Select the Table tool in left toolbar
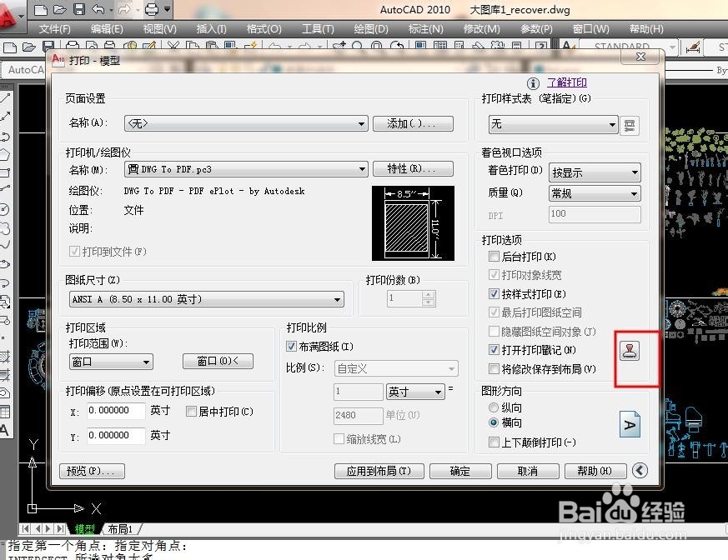The width and height of the screenshot is (728, 560). [x=5, y=412]
